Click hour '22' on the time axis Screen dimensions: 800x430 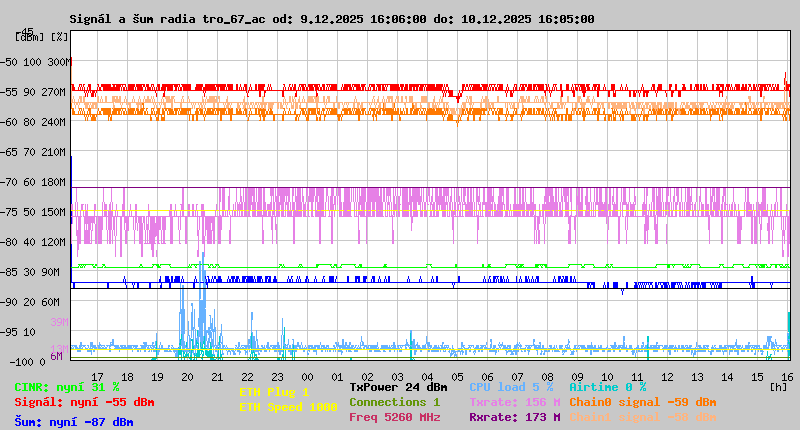coord(247,377)
